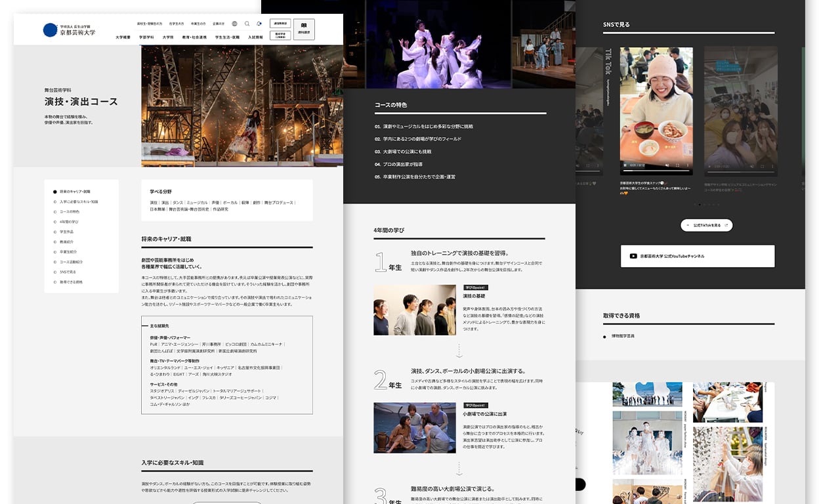This screenshot has height=504, width=819.
Task: Click the 公式TikTokを見る button
Action: point(706,225)
